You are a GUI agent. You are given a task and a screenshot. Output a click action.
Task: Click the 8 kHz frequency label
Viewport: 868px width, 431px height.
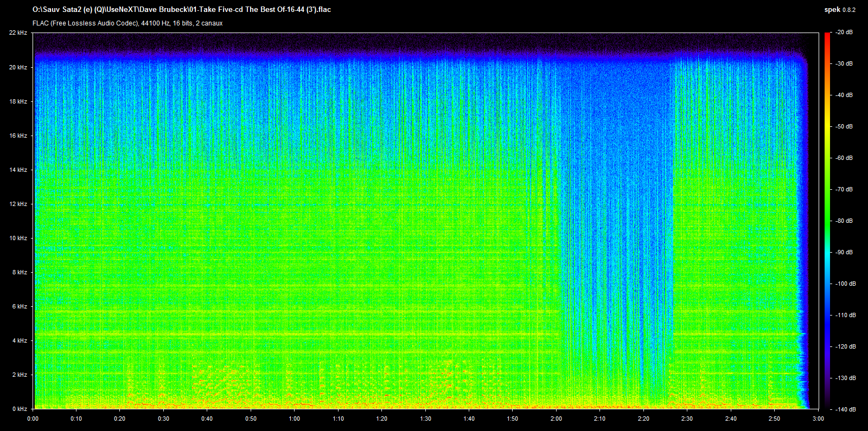20,272
